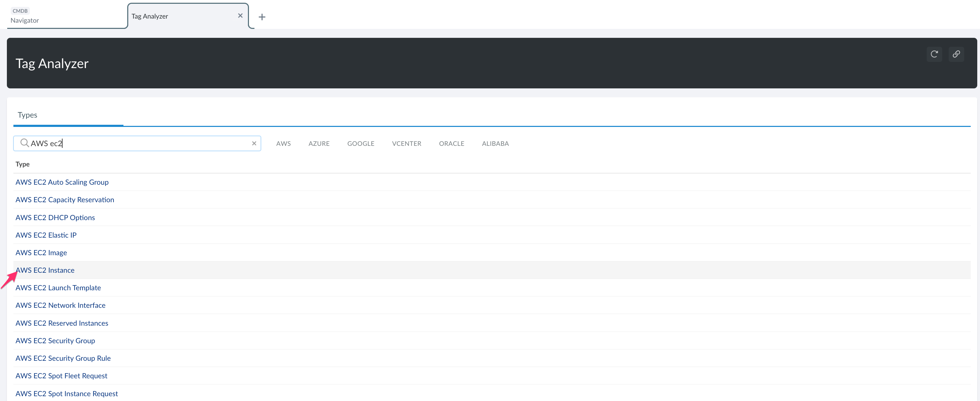Open AWS EC2 Instance type
980x401 pixels.
click(x=45, y=270)
